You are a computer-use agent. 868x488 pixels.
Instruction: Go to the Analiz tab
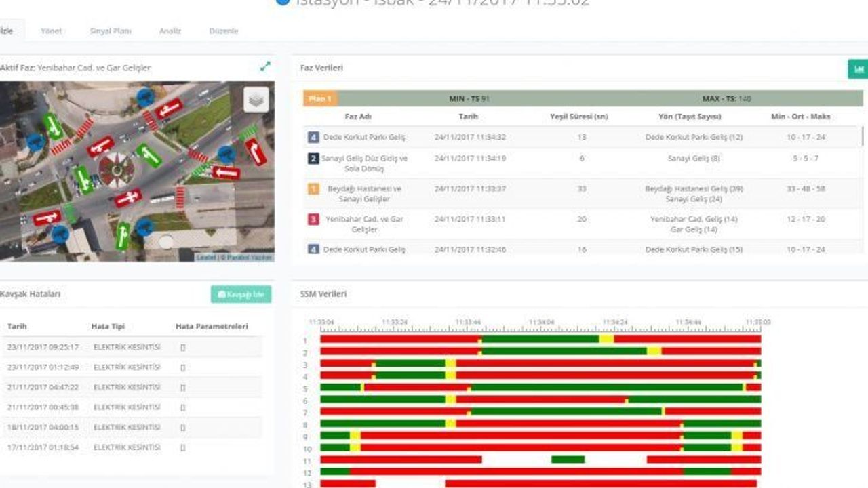[170, 31]
